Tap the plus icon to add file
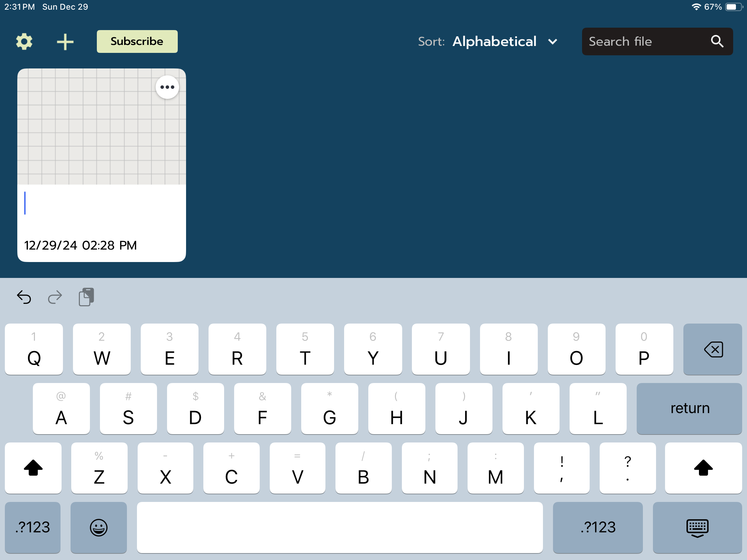This screenshot has width=747, height=560. pyautogui.click(x=65, y=42)
